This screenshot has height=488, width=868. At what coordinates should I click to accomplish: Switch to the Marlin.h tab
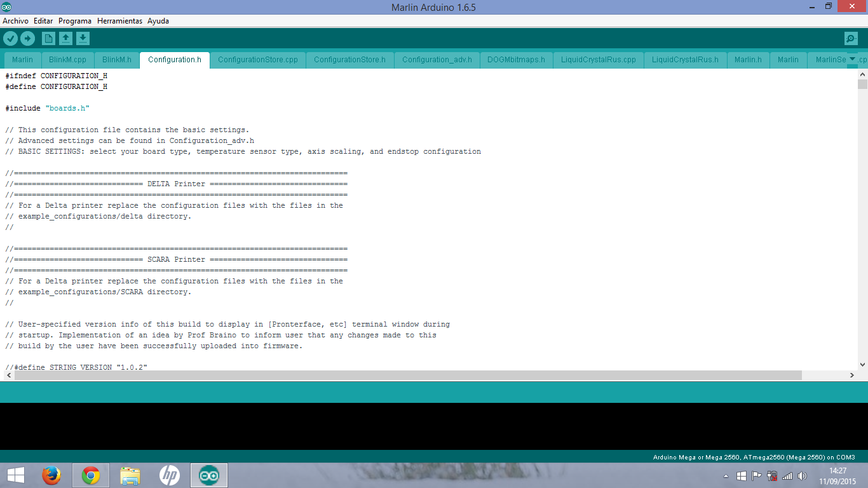748,60
